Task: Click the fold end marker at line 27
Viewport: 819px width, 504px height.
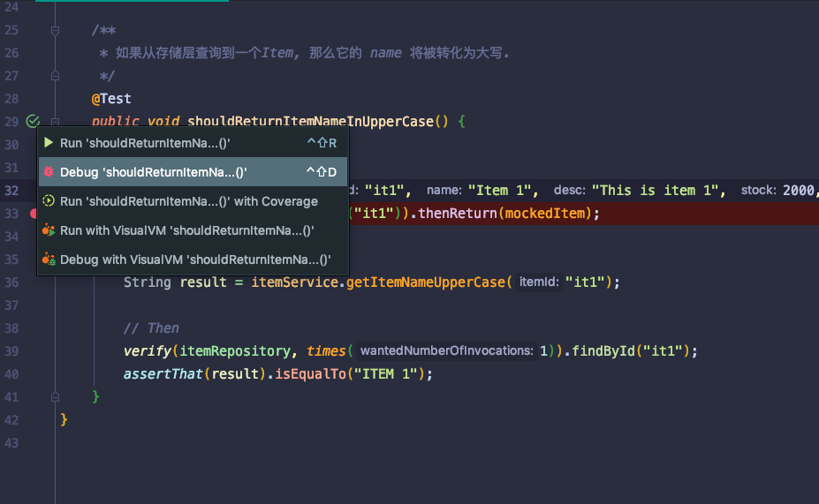Action: pos(55,76)
